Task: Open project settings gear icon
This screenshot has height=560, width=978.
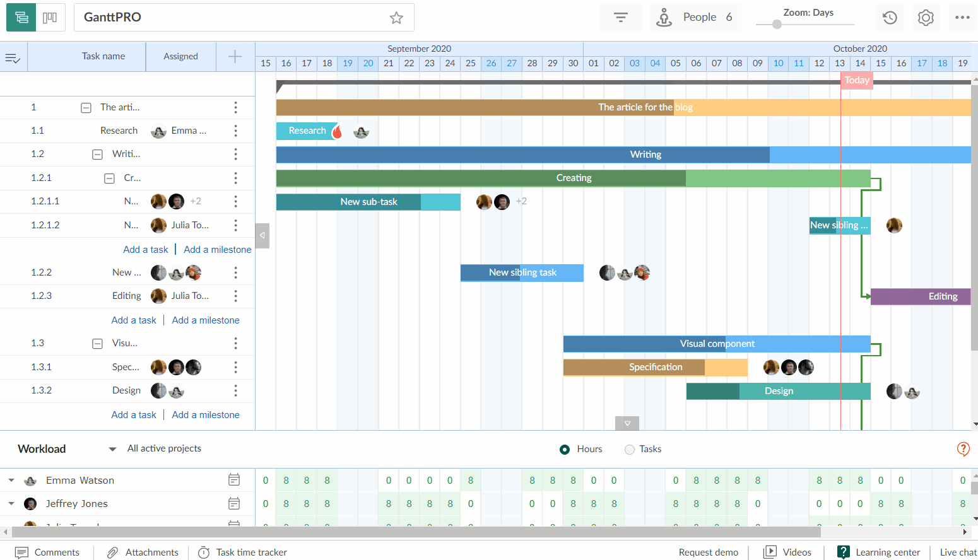Action: (926, 17)
